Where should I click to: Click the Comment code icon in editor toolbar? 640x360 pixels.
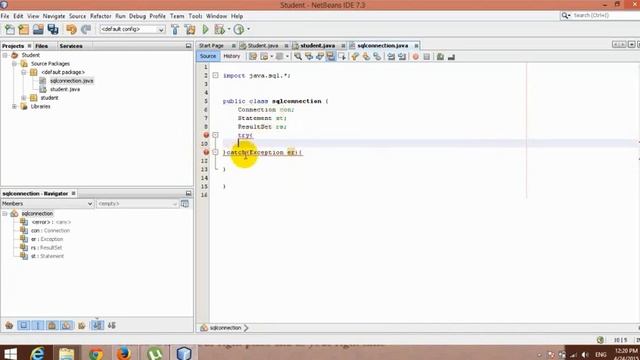tap(440, 57)
